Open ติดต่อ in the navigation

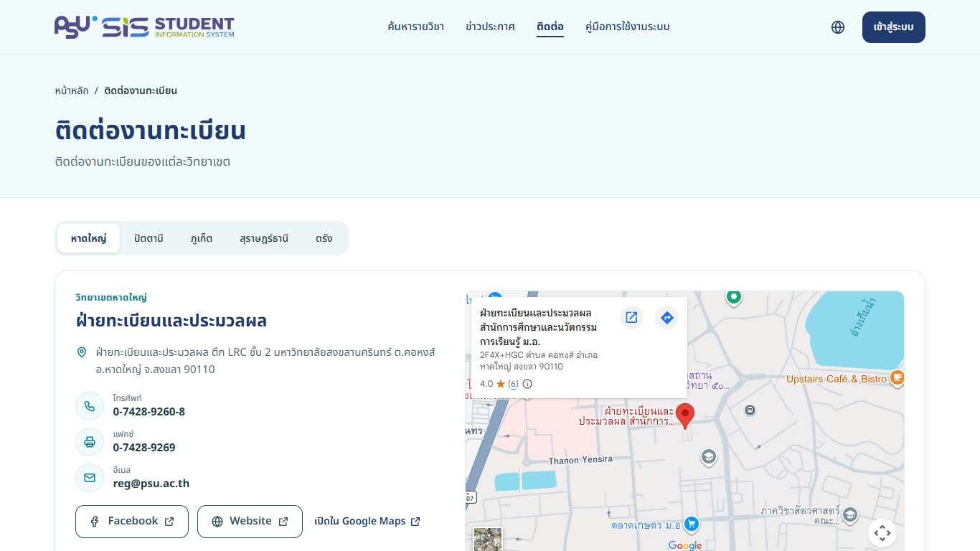[550, 27]
